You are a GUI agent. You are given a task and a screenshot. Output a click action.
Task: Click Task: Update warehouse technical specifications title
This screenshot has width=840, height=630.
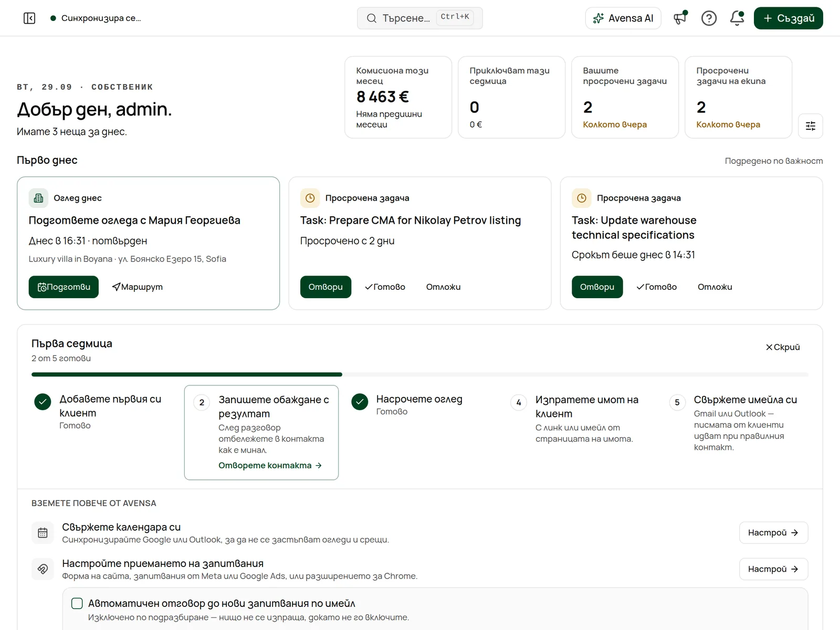tap(634, 227)
